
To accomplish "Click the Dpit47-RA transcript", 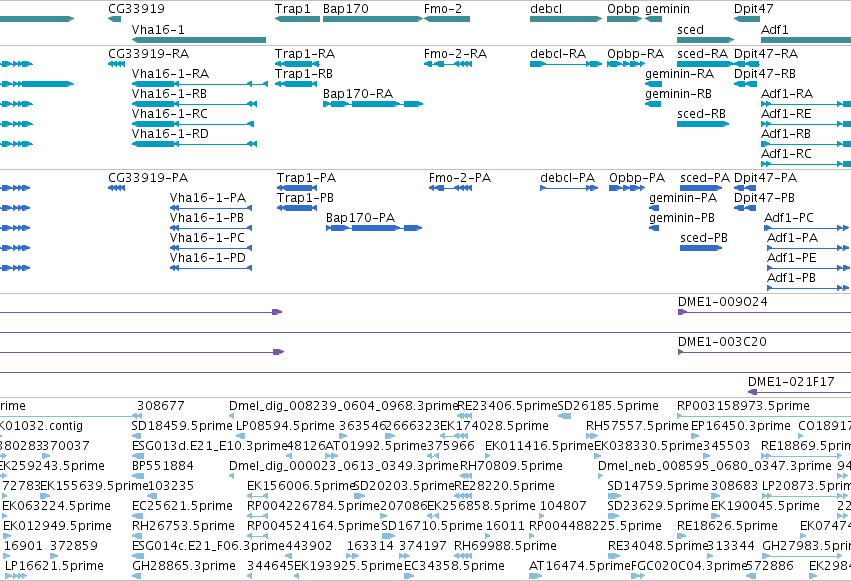I will click(x=747, y=64).
